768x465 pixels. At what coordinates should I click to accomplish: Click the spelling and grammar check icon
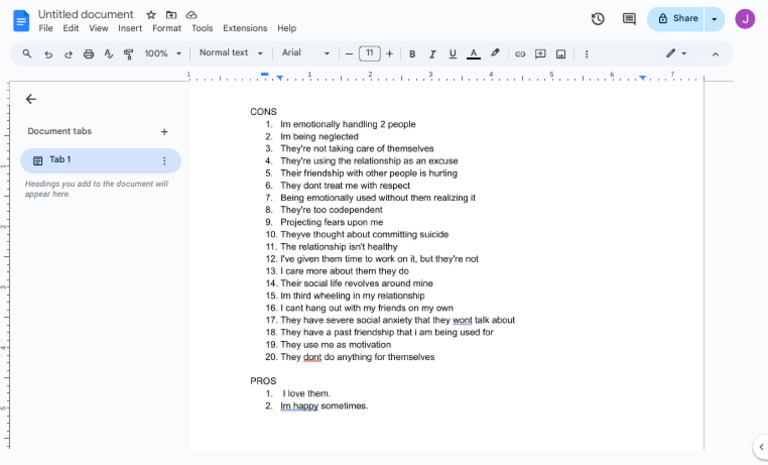click(x=109, y=54)
